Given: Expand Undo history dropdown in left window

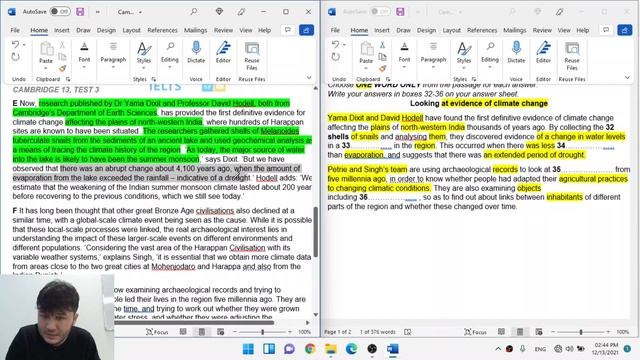Looking at the screenshot, I should [x=24, y=44].
